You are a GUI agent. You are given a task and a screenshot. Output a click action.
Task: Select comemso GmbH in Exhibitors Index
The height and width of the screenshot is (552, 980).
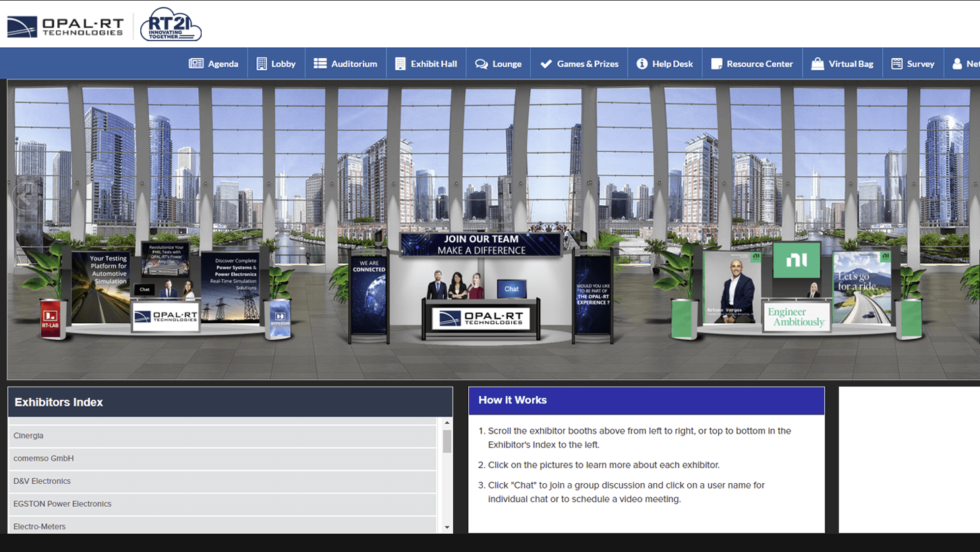223,458
